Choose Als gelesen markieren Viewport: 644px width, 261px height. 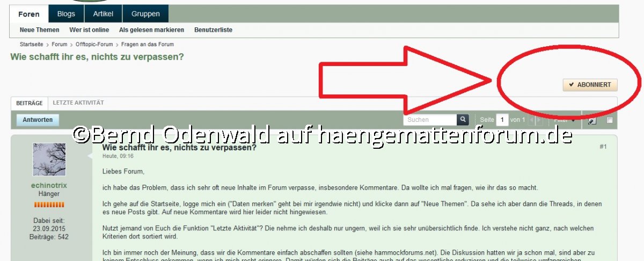click(x=151, y=30)
